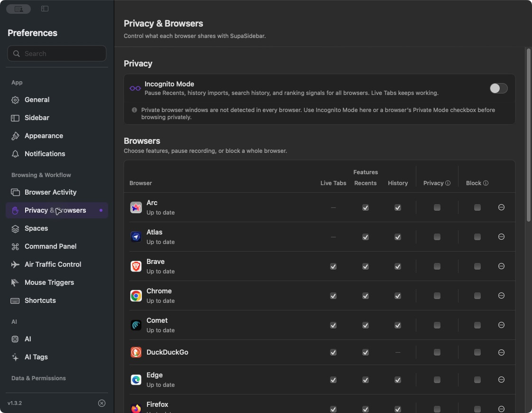The height and width of the screenshot is (413, 532).
Task: Click the Recents column header
Action: tap(366, 183)
